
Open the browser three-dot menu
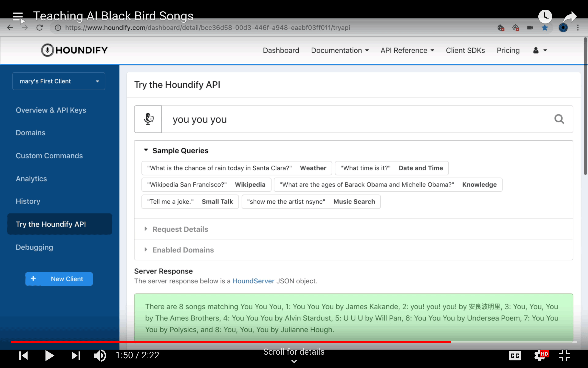pyautogui.click(x=578, y=28)
